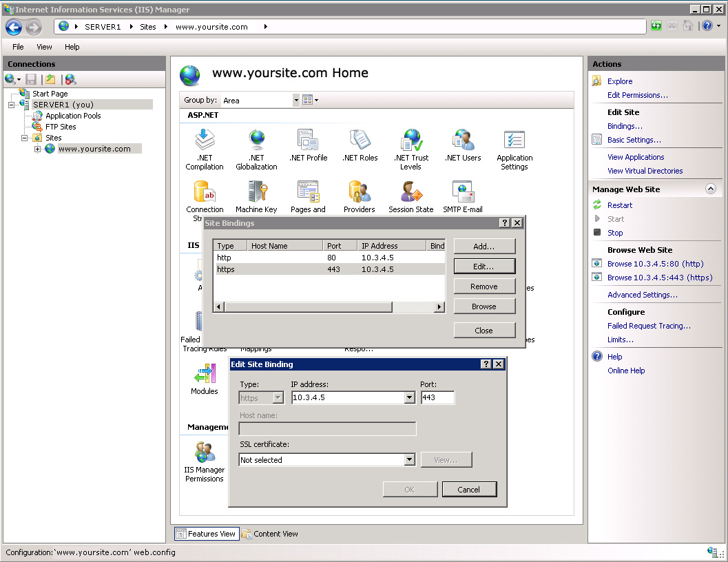The width and height of the screenshot is (728, 562).
Task: Expand the address bar breadcrumb arrow after www.yoursite.com
Action: [x=266, y=27]
